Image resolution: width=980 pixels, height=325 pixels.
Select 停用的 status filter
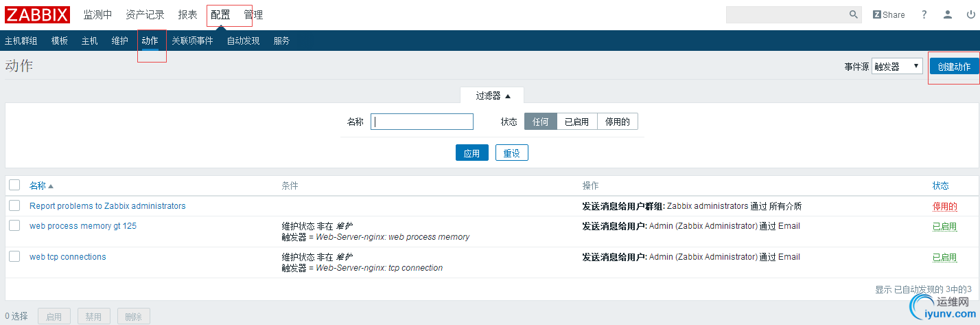[x=618, y=122]
